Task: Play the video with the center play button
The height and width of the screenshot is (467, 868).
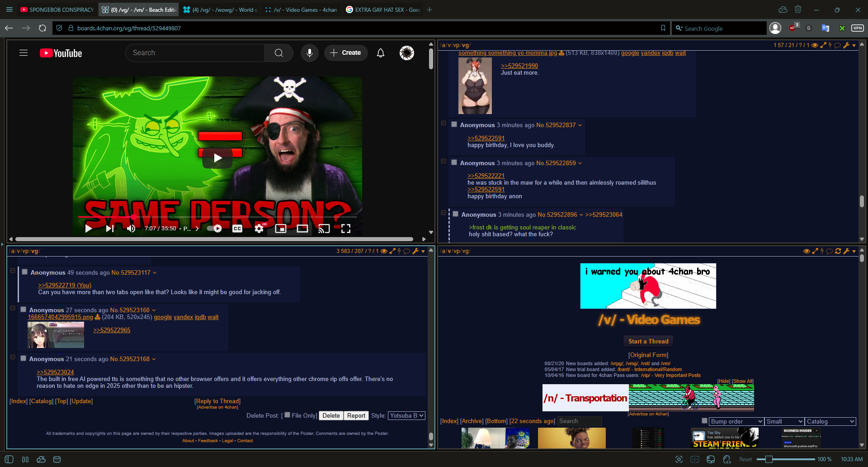Action: click(x=217, y=158)
